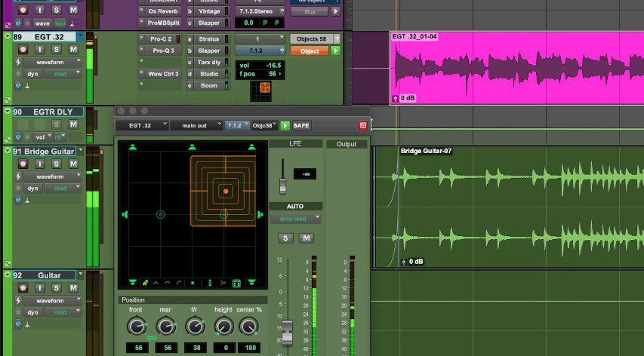
Task: Click the left side speaker icon in panner
Action: [x=123, y=215]
